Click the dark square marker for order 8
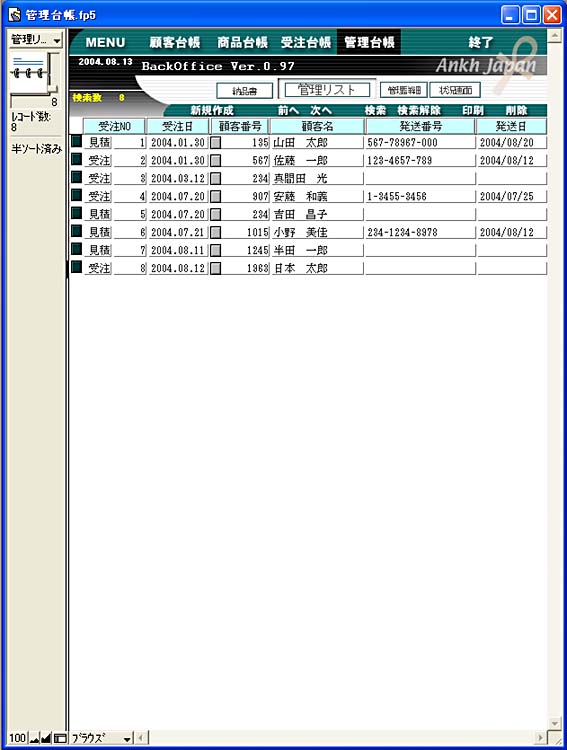The width and height of the screenshot is (567, 750). click(77, 267)
